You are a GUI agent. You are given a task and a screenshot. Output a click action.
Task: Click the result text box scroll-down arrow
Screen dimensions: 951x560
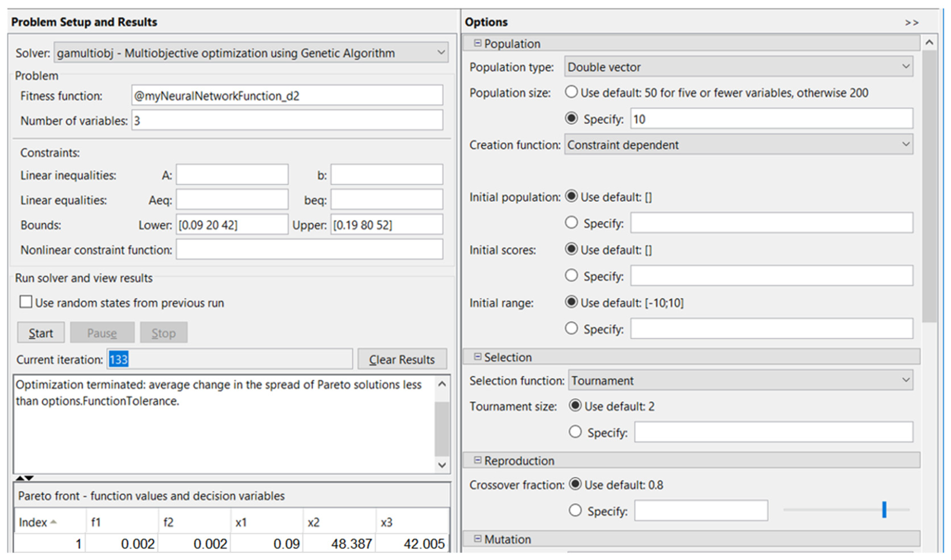click(x=442, y=465)
